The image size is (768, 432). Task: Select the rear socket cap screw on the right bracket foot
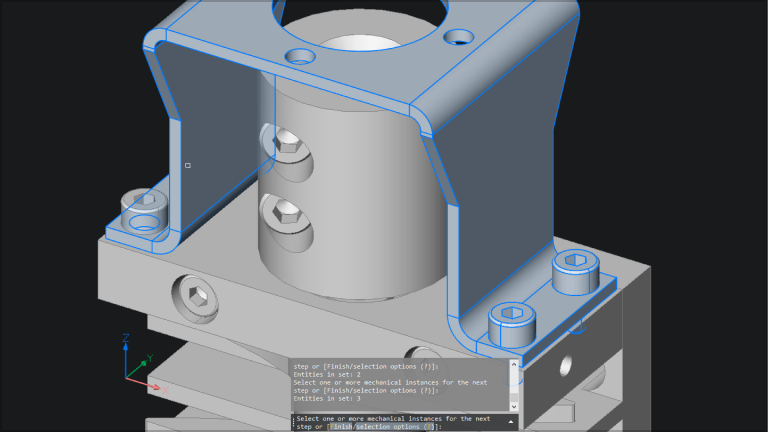pos(576,271)
